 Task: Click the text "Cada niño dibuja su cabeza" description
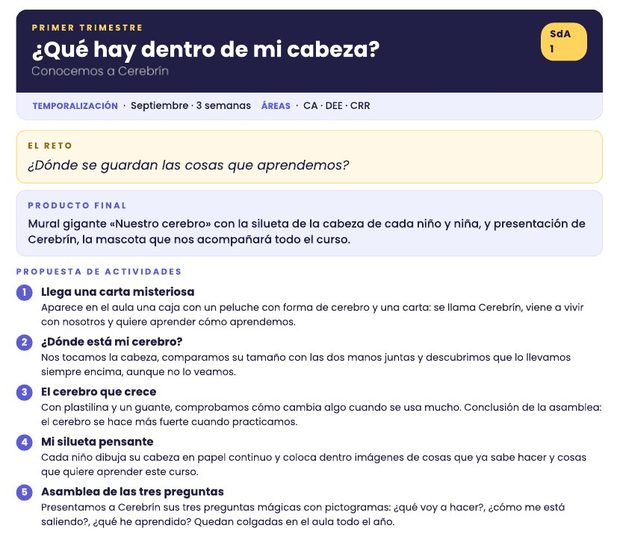click(x=314, y=464)
